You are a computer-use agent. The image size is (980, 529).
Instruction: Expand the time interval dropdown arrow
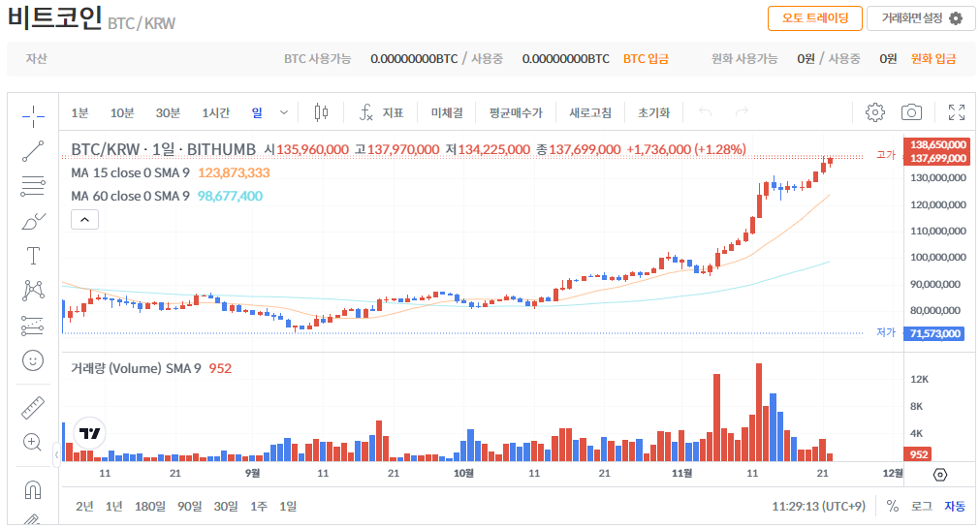(284, 112)
